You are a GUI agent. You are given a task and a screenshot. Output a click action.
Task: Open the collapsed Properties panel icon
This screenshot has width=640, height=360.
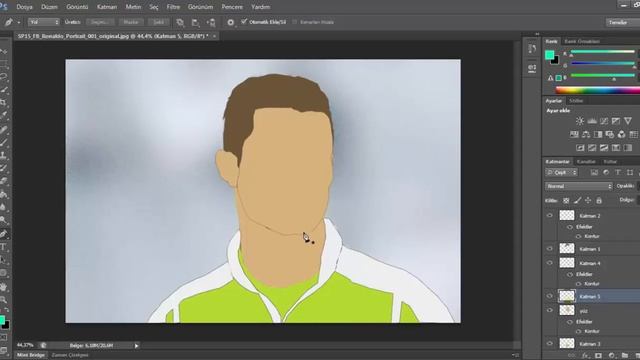(532, 68)
